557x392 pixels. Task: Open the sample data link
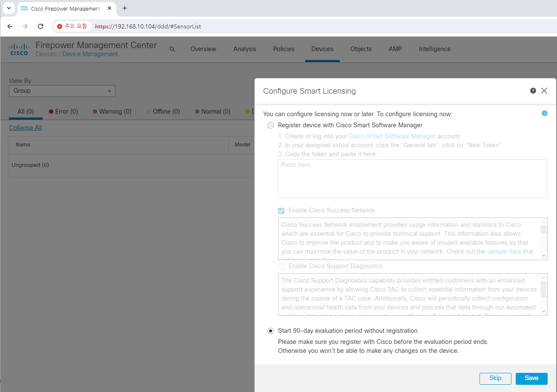tap(504, 252)
